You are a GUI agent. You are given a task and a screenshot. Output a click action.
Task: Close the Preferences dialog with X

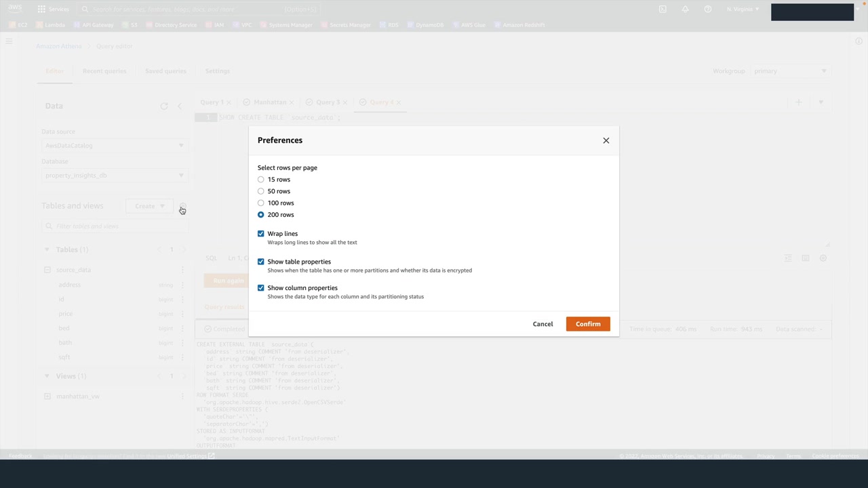tap(606, 140)
